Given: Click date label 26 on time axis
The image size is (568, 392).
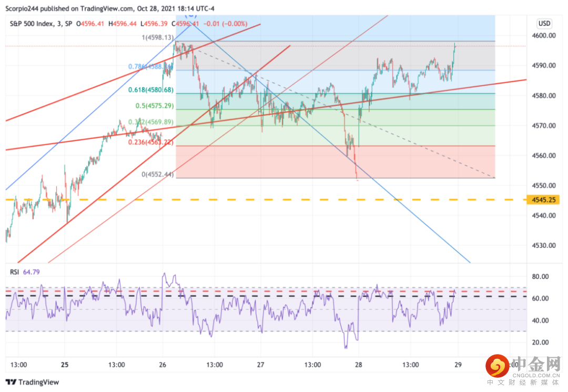Looking at the screenshot, I should pyautogui.click(x=163, y=365).
